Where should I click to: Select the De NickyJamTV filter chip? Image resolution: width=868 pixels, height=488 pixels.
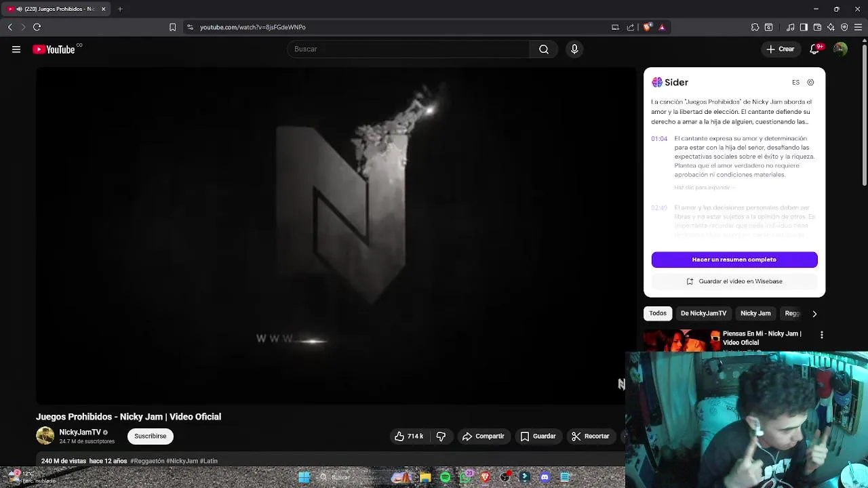pos(703,313)
